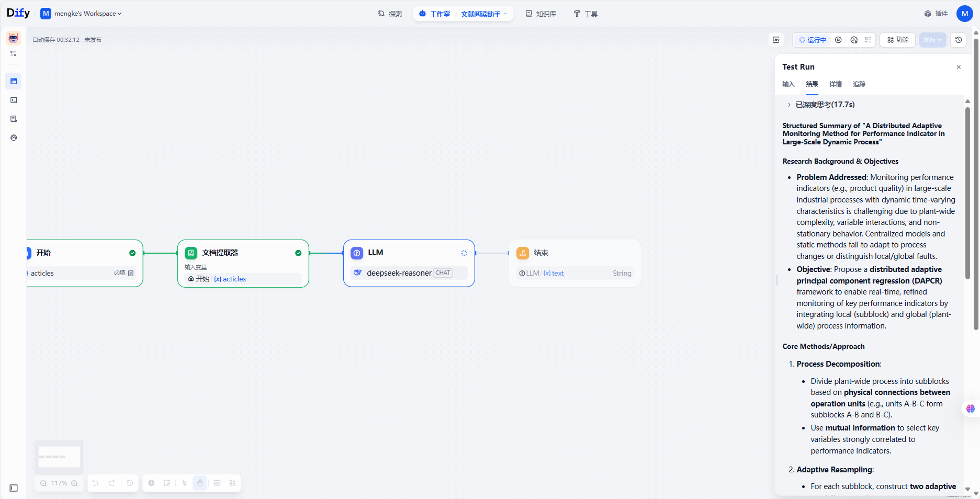The height and width of the screenshot is (499, 980).
Task: Open the ENV environment variables panel
Action: click(776, 40)
